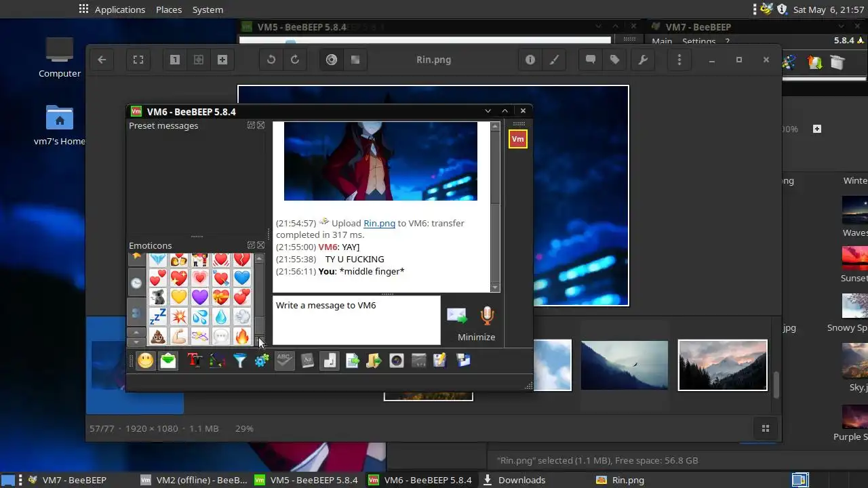Click the emoticons list scrollbar

[x=259, y=300]
